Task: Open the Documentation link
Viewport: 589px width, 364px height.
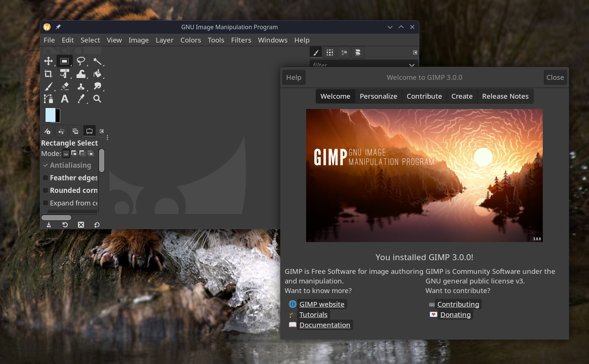Action: [x=324, y=325]
